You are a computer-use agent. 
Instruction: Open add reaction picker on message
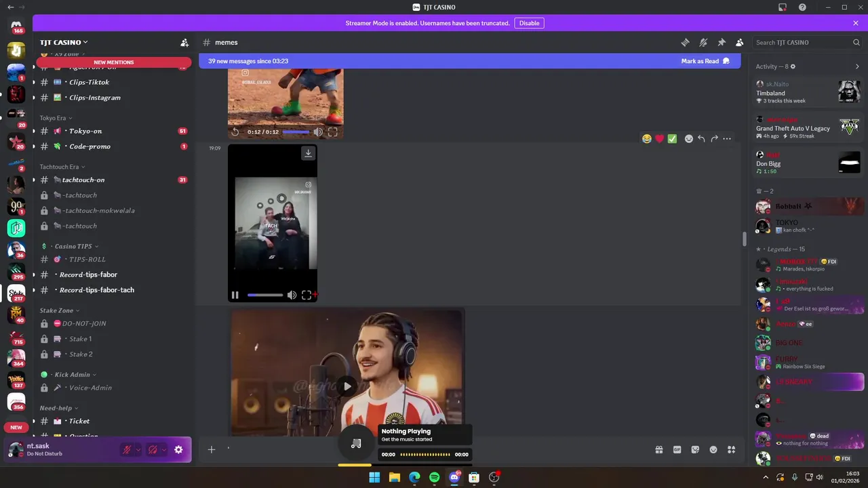coord(688,139)
